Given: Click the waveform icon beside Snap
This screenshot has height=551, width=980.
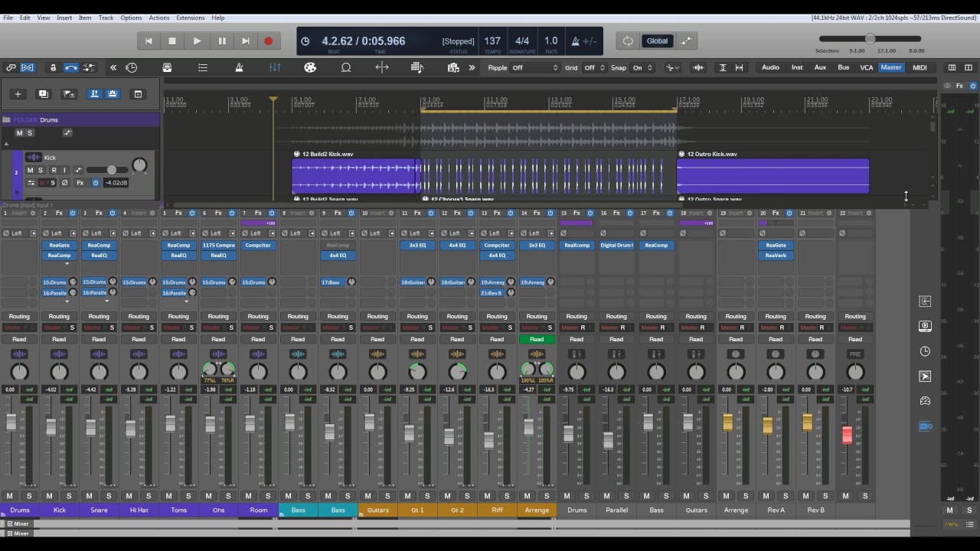Looking at the screenshot, I should tap(698, 67).
